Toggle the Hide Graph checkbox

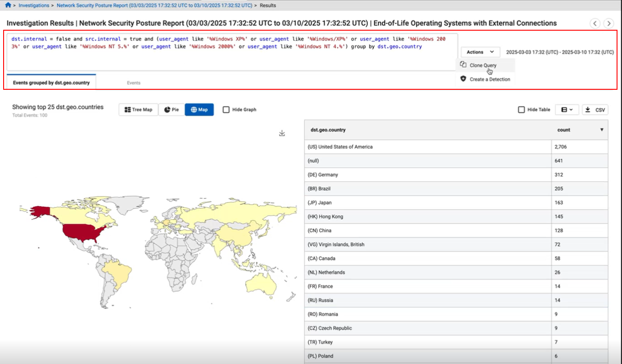click(226, 110)
